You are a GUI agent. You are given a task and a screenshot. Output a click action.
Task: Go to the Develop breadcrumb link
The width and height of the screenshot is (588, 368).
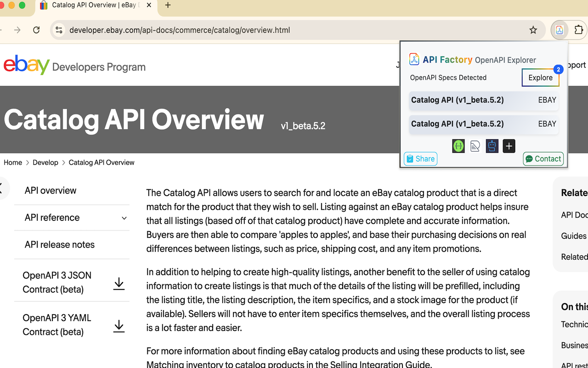(x=45, y=162)
